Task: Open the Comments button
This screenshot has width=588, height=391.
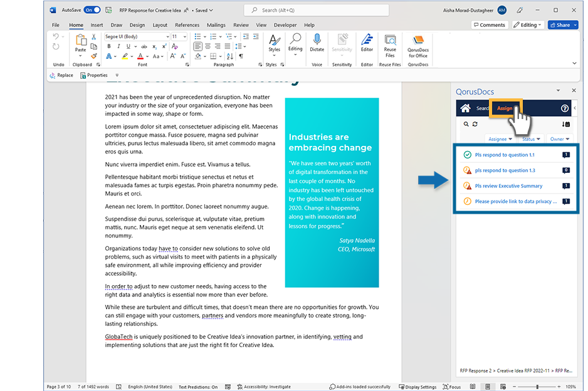Action: 490,24
